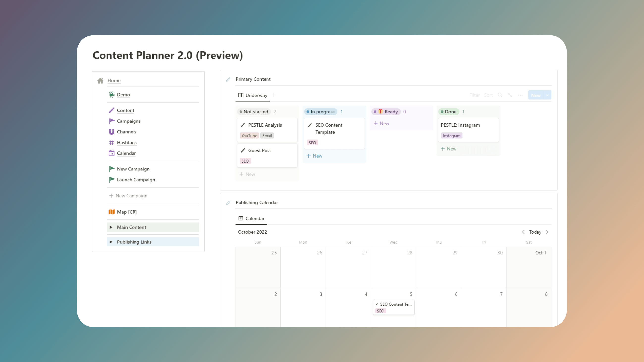
Task: Click the pink SEO tag on Guest Post
Action: (245, 161)
